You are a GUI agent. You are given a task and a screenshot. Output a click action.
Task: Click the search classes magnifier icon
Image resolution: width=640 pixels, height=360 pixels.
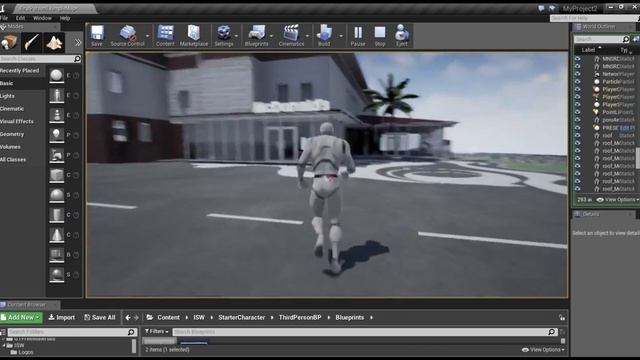(x=77, y=59)
